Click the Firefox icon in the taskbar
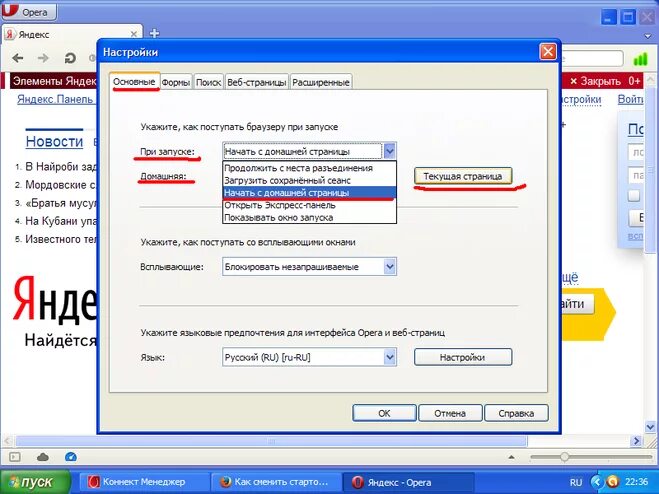This screenshot has height=494, width=659. 225,482
